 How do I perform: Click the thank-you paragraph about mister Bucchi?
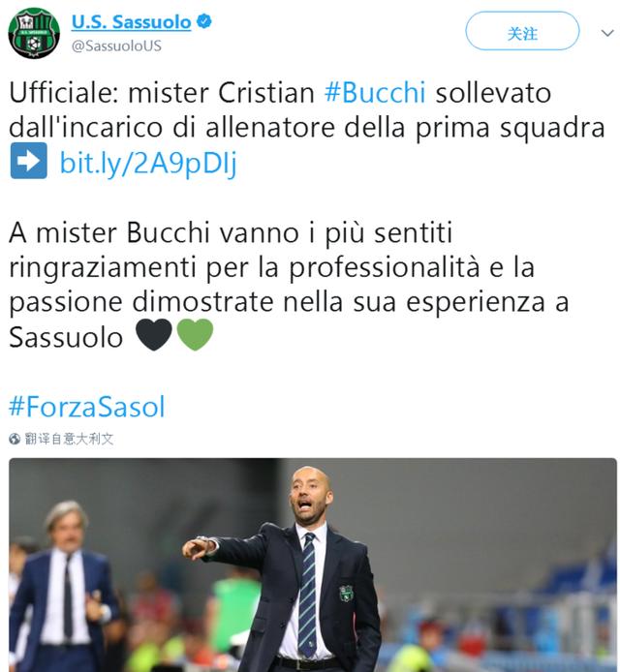point(290,285)
